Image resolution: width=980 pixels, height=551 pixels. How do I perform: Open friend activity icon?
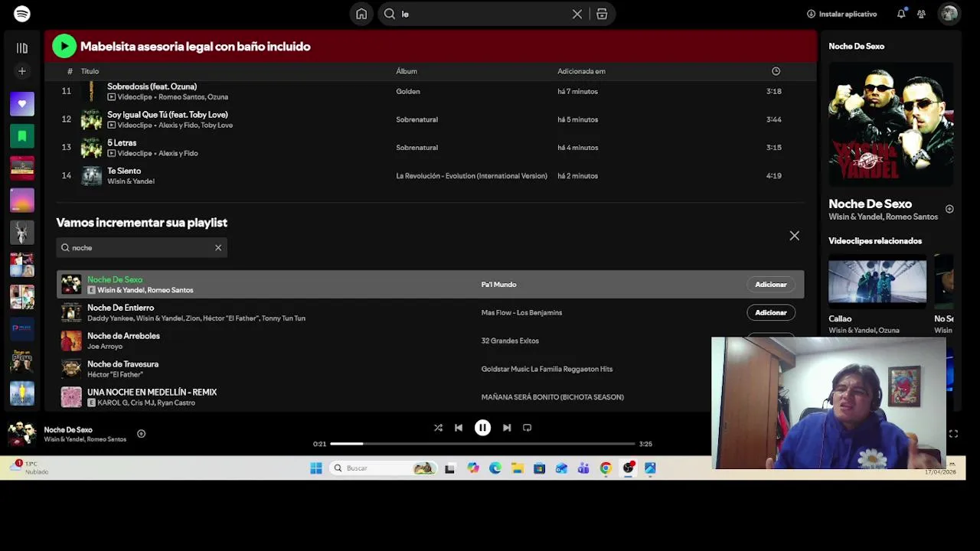click(922, 14)
